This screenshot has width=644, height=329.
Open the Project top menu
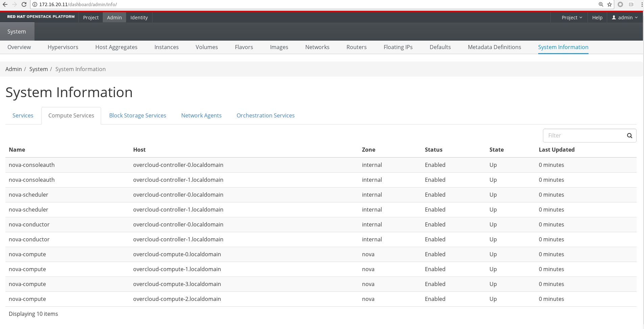[91, 18]
